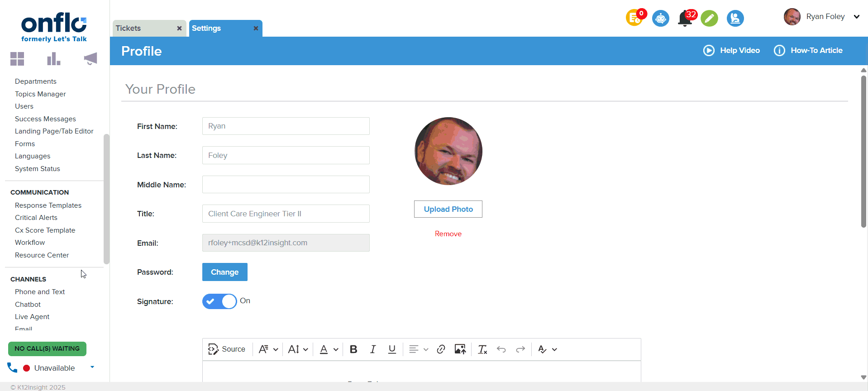Image resolution: width=868 pixels, height=391 pixels.
Task: Expand the font color dropdown
Action: (x=336, y=349)
